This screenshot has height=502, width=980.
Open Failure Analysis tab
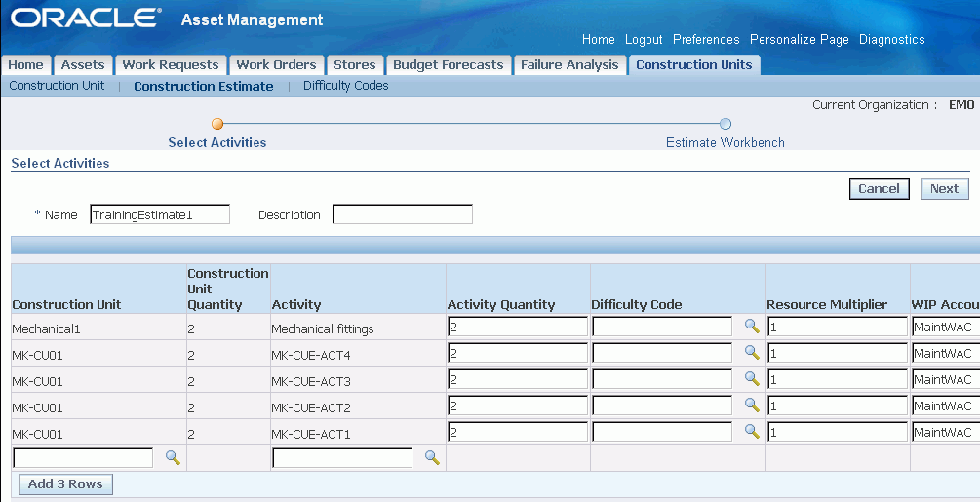[569, 65]
